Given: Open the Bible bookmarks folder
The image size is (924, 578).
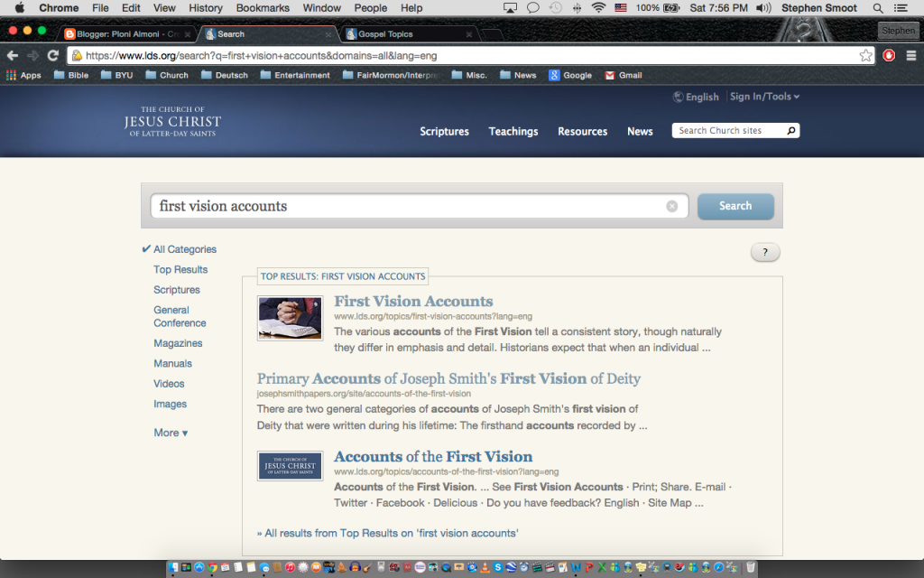Looking at the screenshot, I should click(71, 75).
